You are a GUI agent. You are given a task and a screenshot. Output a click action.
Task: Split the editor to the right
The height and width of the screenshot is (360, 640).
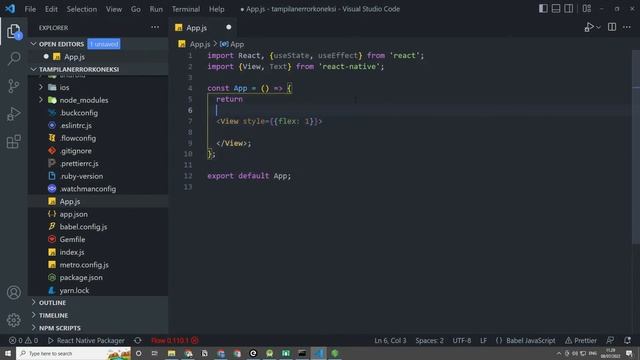coord(612,27)
